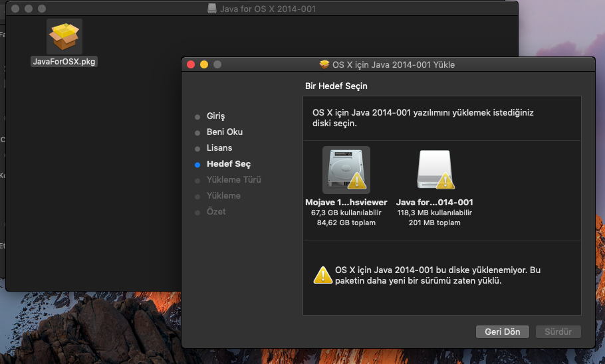Go to the Giriş installer step
This screenshot has height=364, width=605.
click(215, 116)
